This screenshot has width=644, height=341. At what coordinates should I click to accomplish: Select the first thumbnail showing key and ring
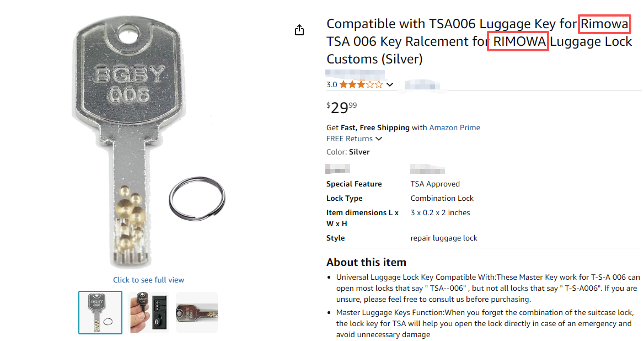[x=100, y=312]
